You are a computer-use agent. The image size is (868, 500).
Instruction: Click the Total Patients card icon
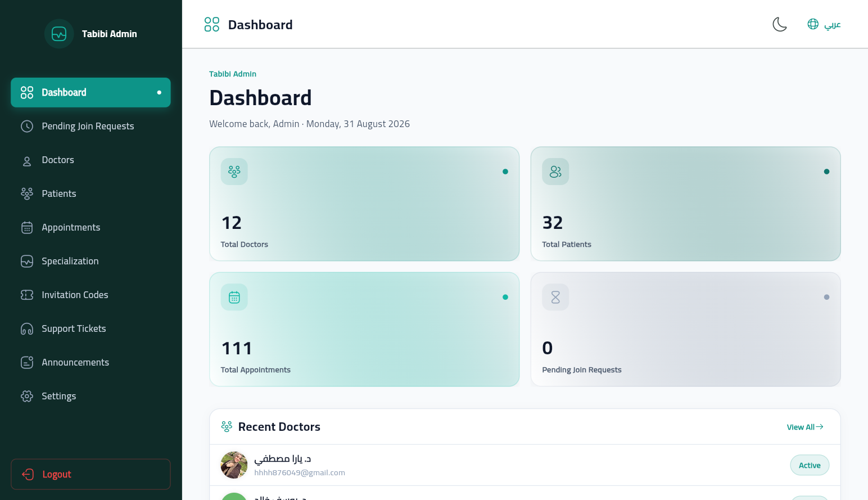(x=555, y=172)
